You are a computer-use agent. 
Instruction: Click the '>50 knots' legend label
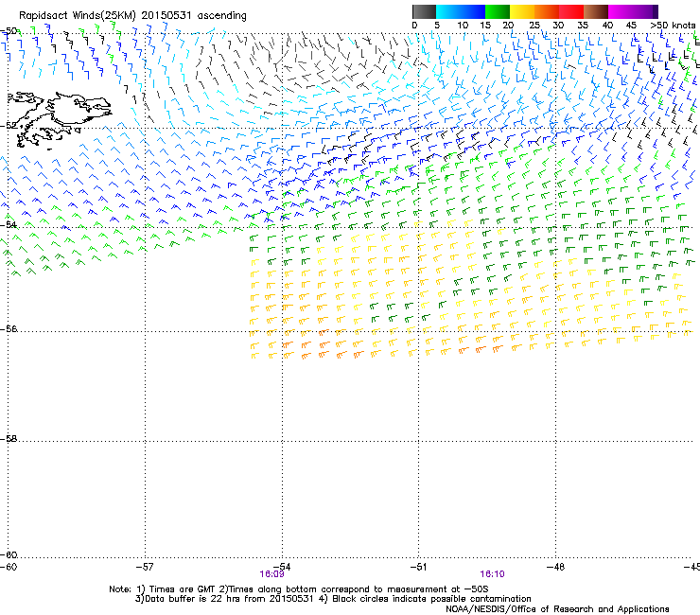[x=673, y=25]
